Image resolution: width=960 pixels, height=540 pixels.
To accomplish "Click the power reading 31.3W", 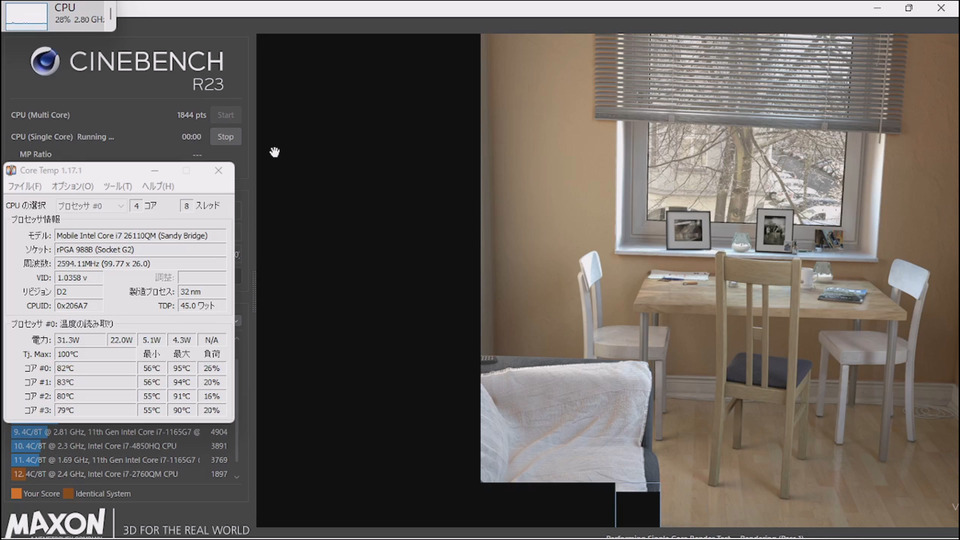I will 80,340.
